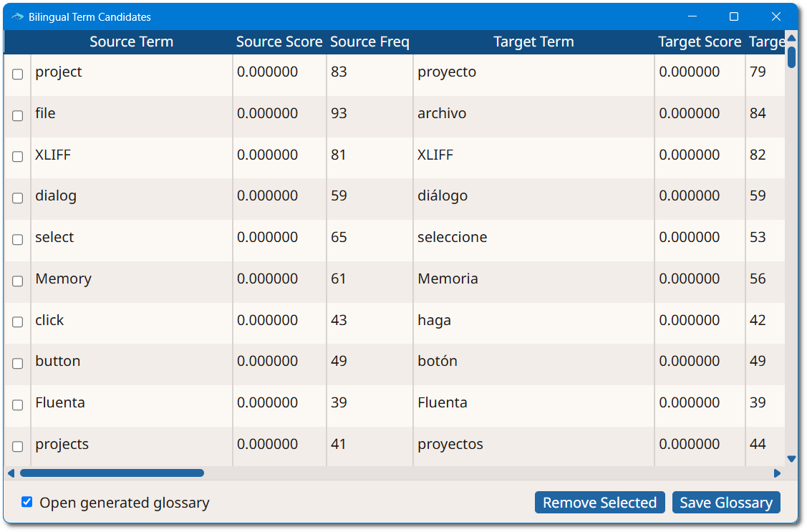Click source frequency value 65
This screenshot has width=807, height=532.
(339, 237)
